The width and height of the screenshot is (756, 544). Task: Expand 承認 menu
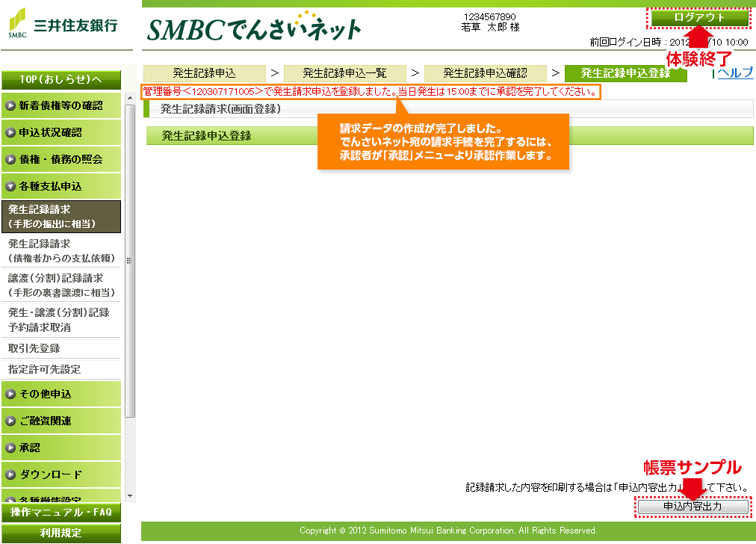61,448
